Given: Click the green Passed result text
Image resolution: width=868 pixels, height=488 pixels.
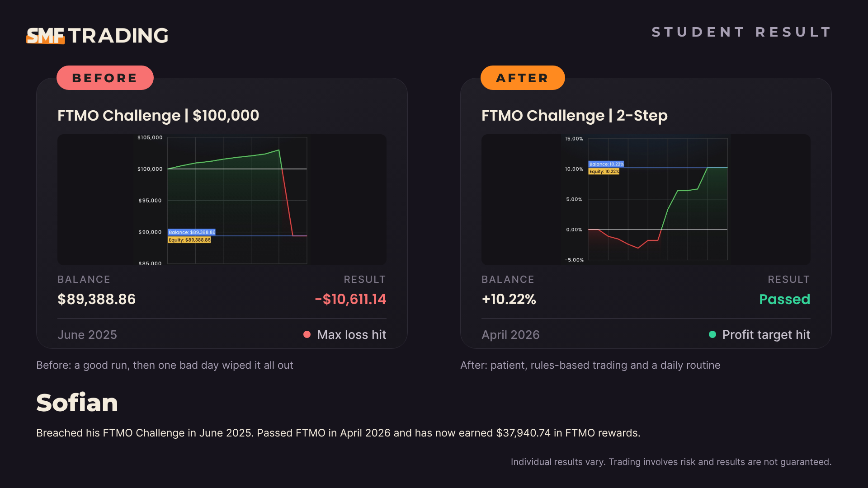Looking at the screenshot, I should [785, 299].
